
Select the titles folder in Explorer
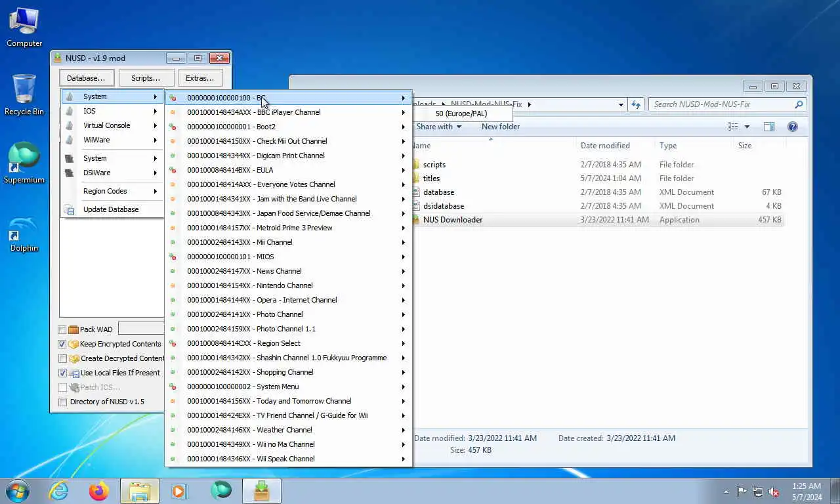[431, 178]
